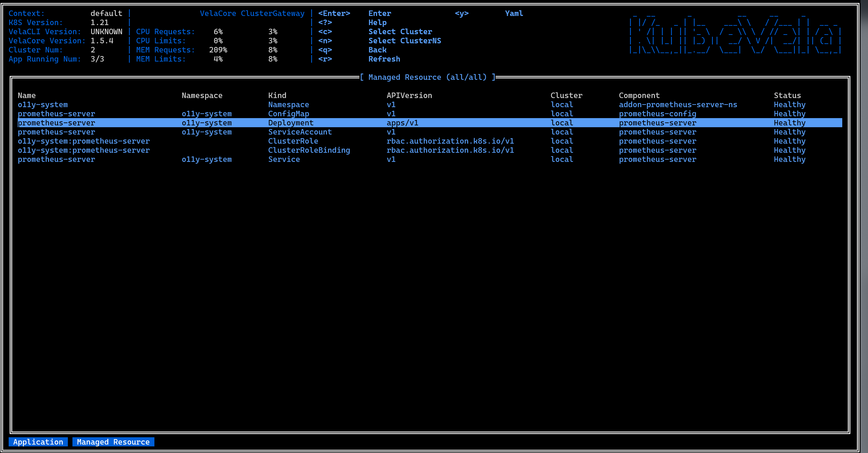The width and height of the screenshot is (868, 453).
Task: Click the Select Cluster shortcut label
Action: click(400, 32)
